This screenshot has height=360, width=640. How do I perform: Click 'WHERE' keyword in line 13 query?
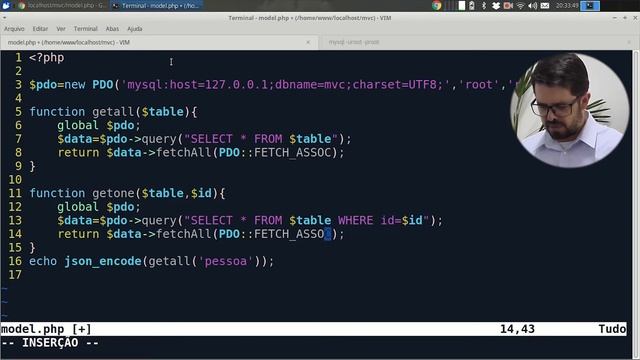pyautogui.click(x=356, y=220)
